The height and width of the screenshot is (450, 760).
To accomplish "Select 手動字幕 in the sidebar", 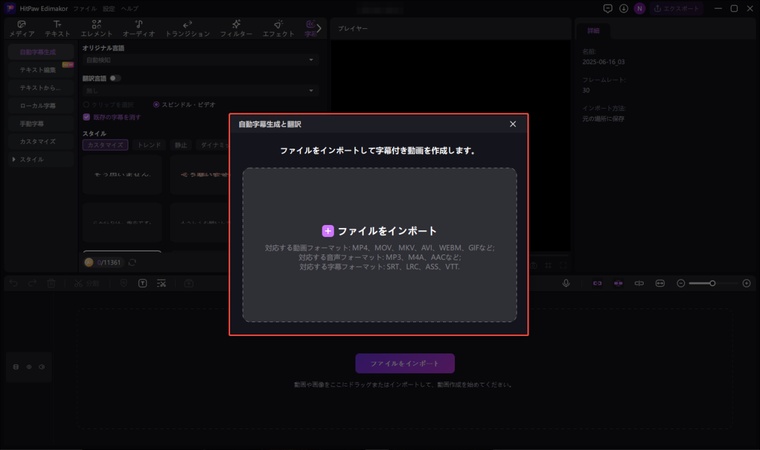I will (41, 124).
